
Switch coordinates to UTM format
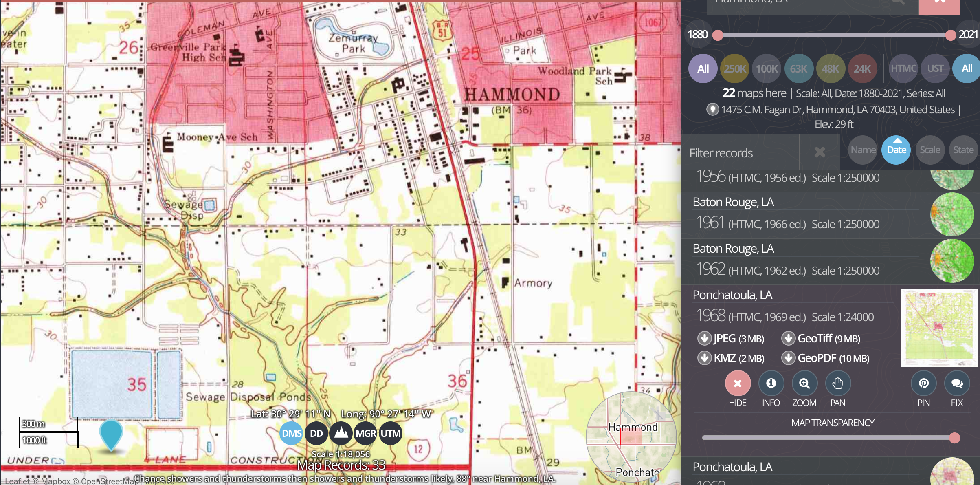(390, 433)
